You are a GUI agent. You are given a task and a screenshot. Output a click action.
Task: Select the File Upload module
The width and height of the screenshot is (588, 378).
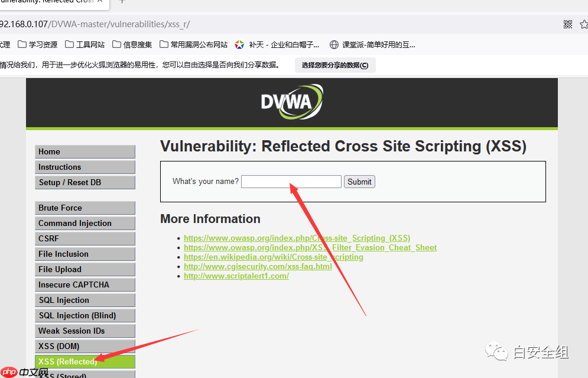(x=85, y=270)
